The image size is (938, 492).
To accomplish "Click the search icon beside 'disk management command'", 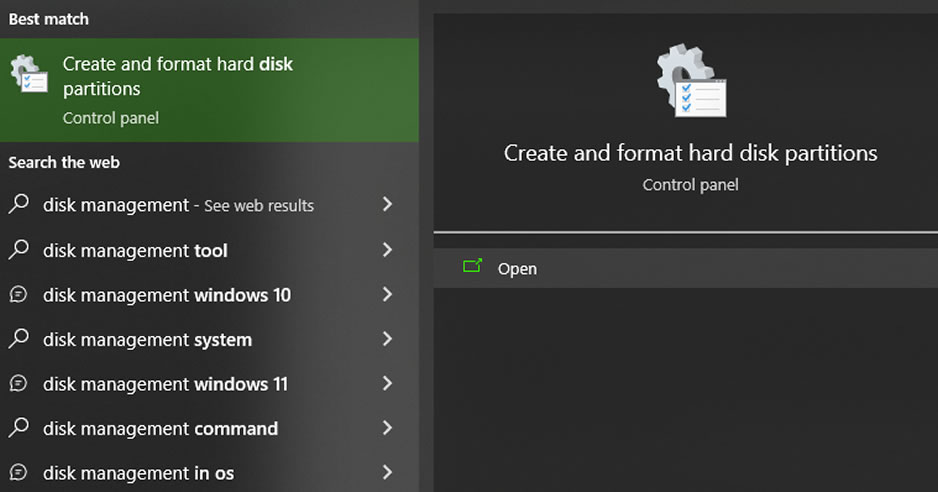I will coord(19,427).
